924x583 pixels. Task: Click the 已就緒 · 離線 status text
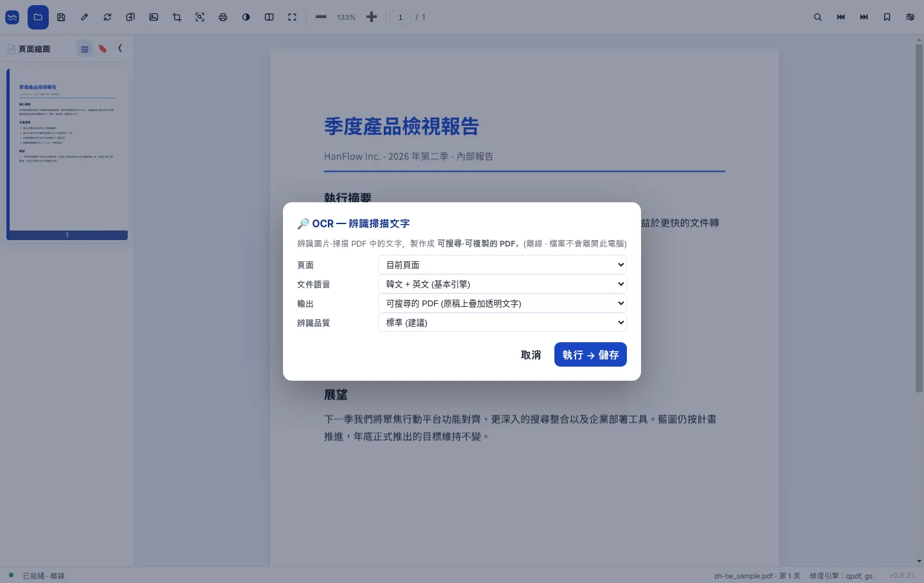click(44, 576)
